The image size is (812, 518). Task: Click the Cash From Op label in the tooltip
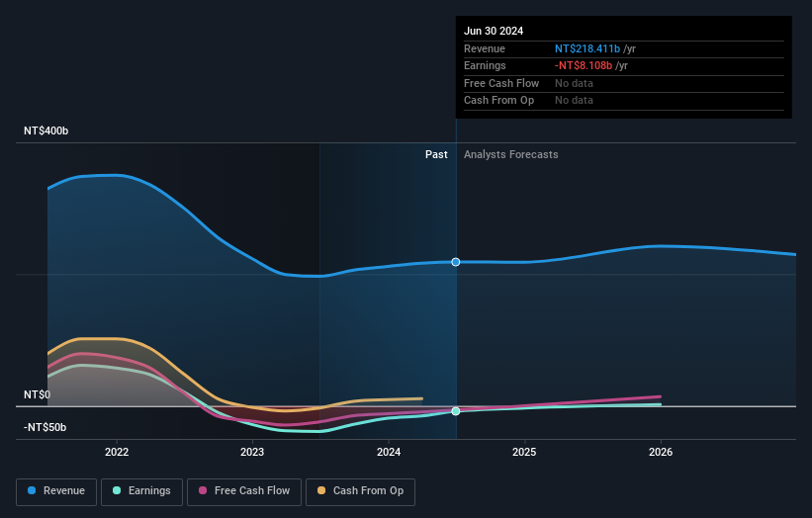tap(498, 101)
